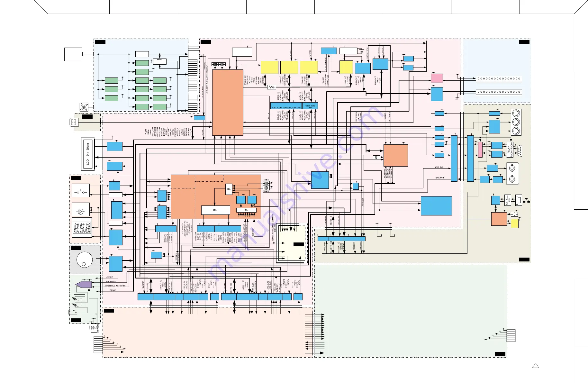
Task: Click the crystal left of the right orange chip
Action: pyautogui.click(x=376, y=157)
